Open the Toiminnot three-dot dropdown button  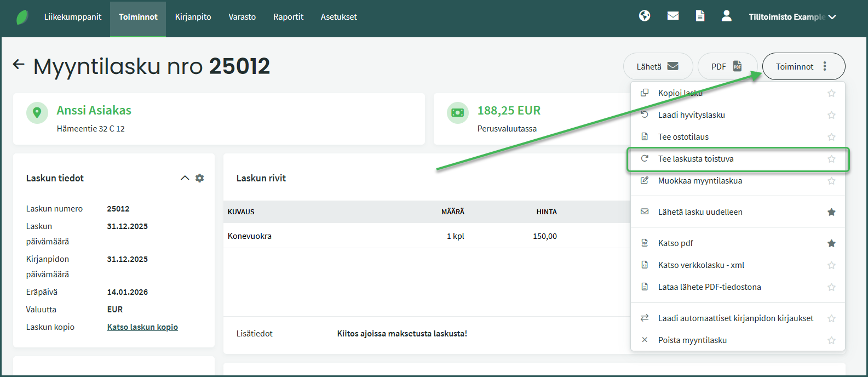click(803, 66)
